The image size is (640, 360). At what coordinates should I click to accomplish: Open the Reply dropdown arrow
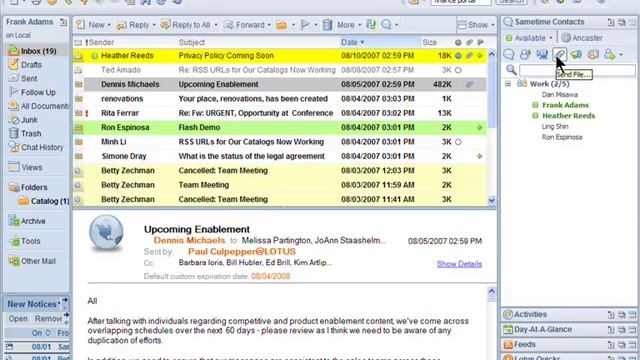click(x=154, y=25)
